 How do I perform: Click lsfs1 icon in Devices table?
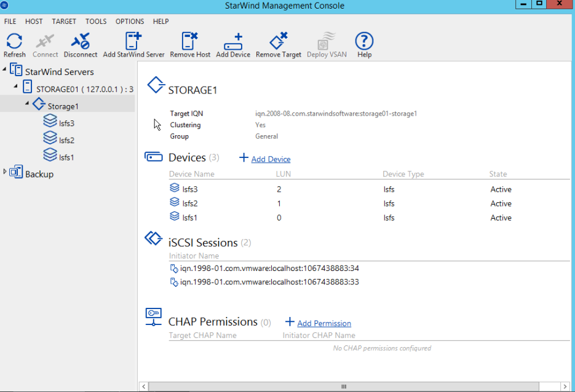[x=175, y=216]
